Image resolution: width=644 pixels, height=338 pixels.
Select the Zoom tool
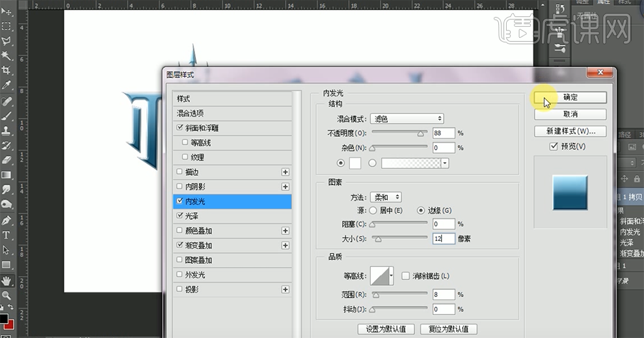tap(6, 295)
